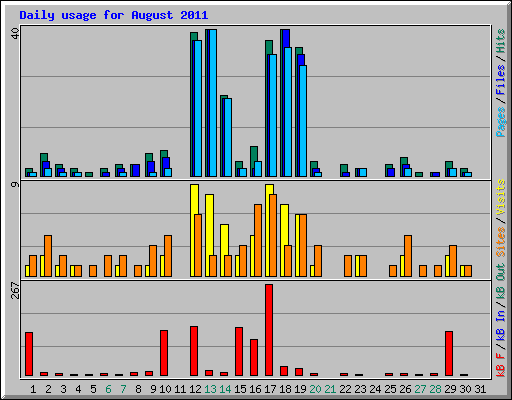512x400 pixels.
Task: Select day 15 on the x-axis
Action: click(240, 389)
